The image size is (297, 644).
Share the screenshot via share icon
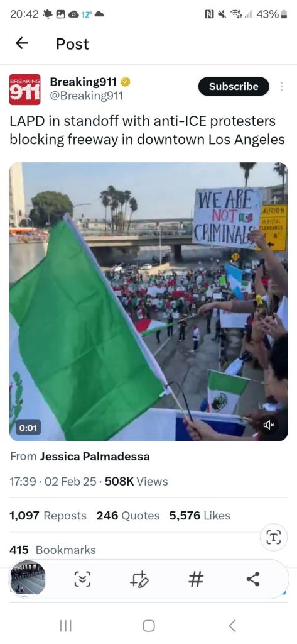pyautogui.click(x=253, y=579)
